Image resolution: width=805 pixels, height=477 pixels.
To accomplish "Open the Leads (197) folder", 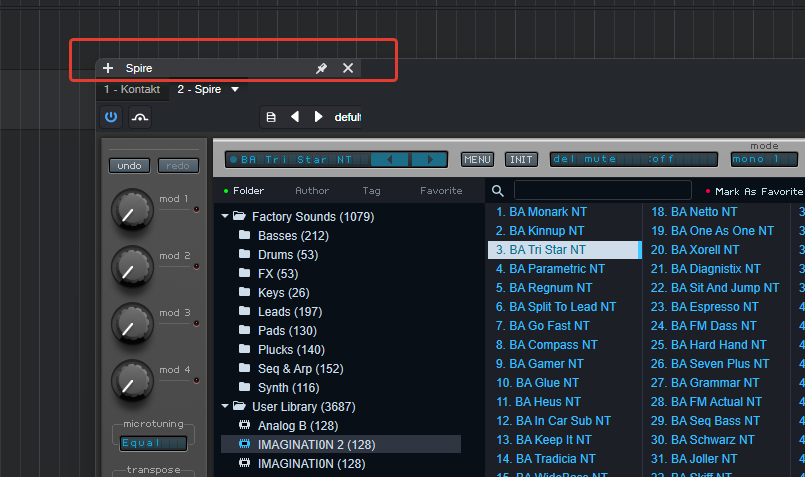I will (x=290, y=312).
